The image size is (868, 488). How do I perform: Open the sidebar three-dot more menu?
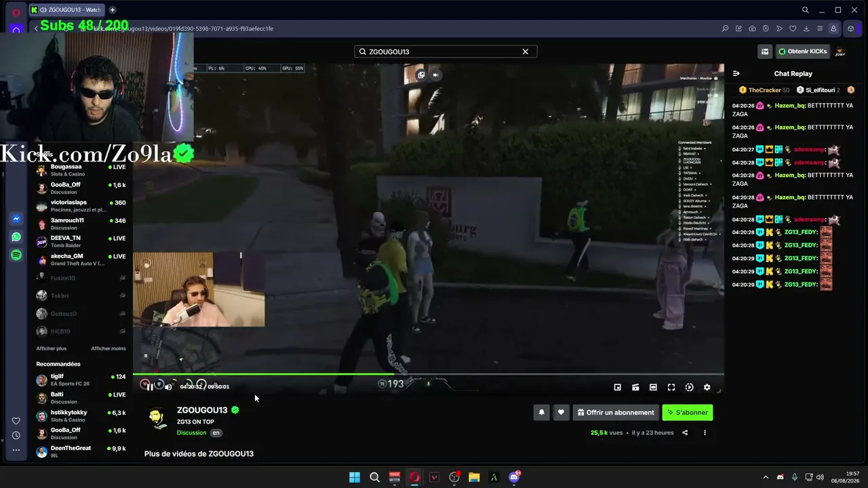point(16,449)
